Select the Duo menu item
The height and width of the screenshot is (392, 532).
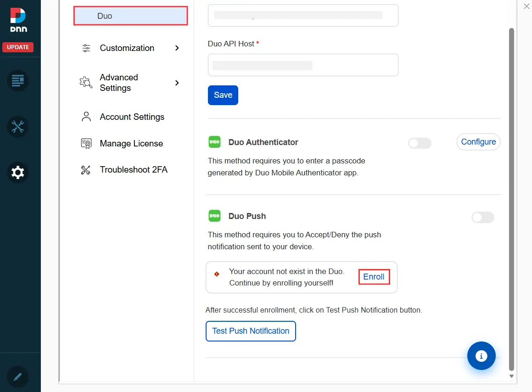tap(131, 16)
